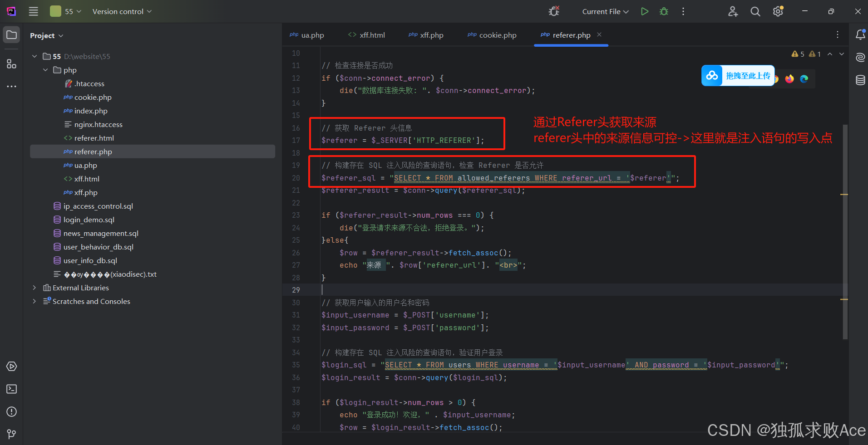Image resolution: width=868 pixels, height=445 pixels.
Task: Open the AI Assistant panel
Action: [860, 58]
